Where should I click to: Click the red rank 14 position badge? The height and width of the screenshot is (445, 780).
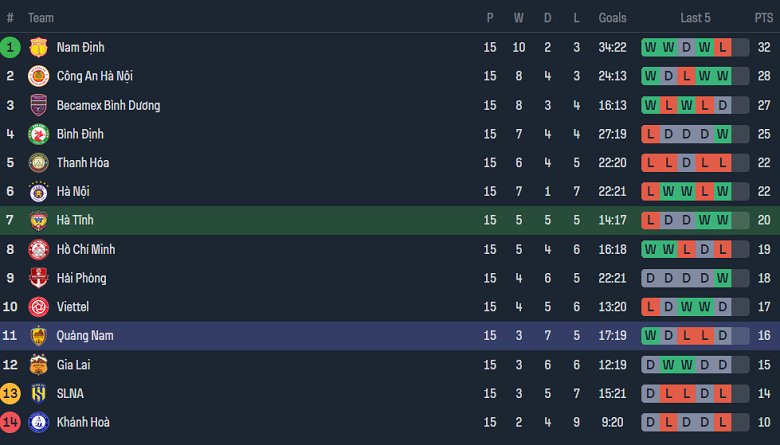point(10,422)
